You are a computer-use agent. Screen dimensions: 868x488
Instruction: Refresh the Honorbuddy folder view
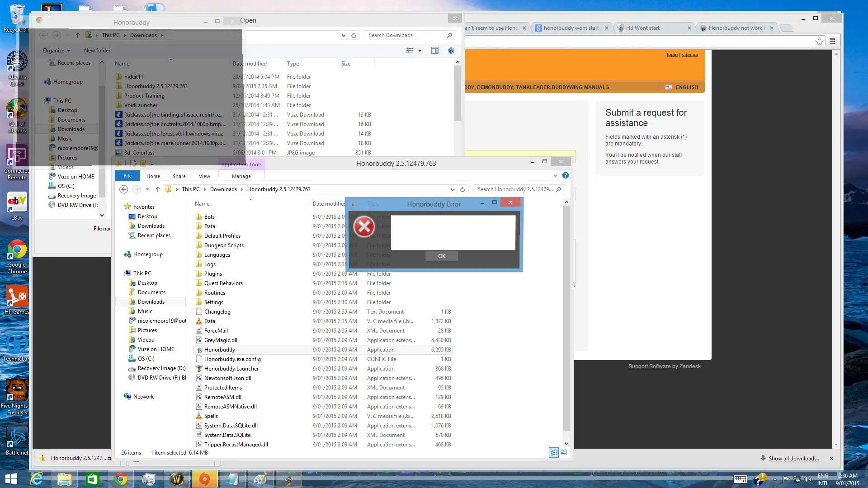[462, 189]
